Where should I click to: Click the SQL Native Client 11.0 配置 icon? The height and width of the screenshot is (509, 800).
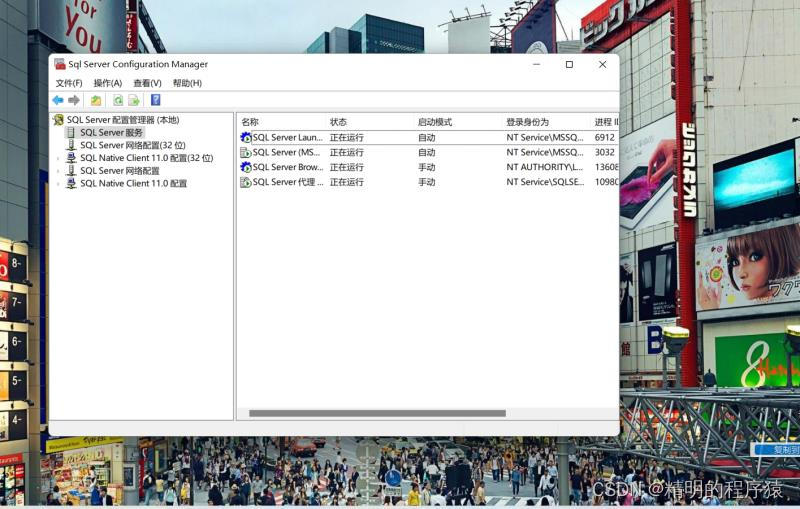click(x=71, y=184)
